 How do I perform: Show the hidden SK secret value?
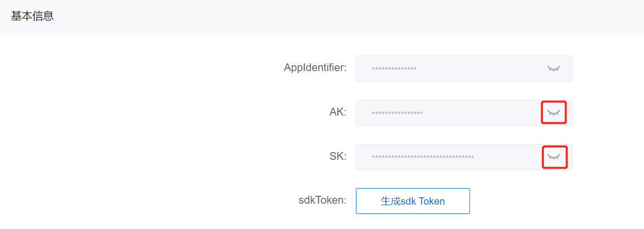553,157
